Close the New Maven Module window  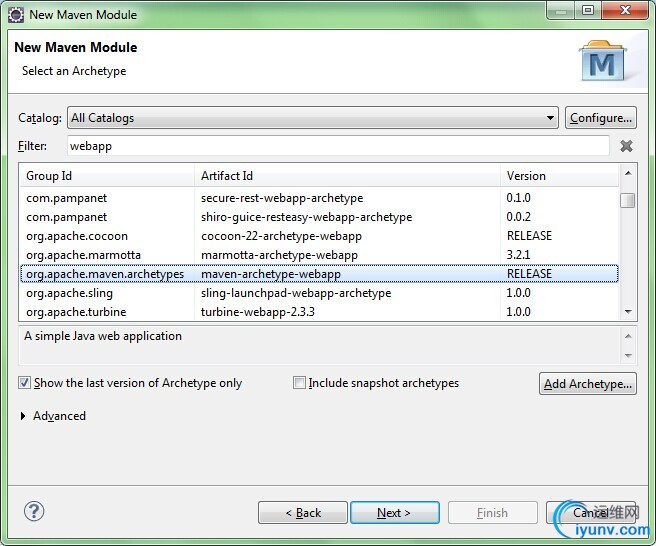tap(625, 10)
